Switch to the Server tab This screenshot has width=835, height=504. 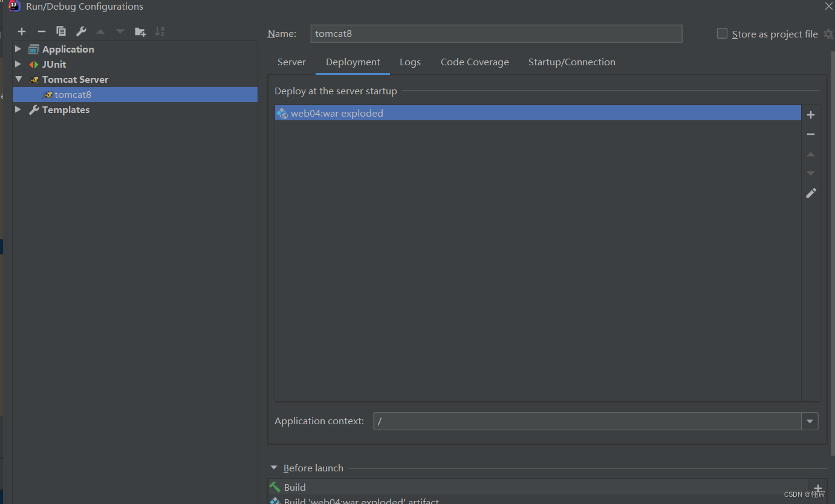point(291,62)
